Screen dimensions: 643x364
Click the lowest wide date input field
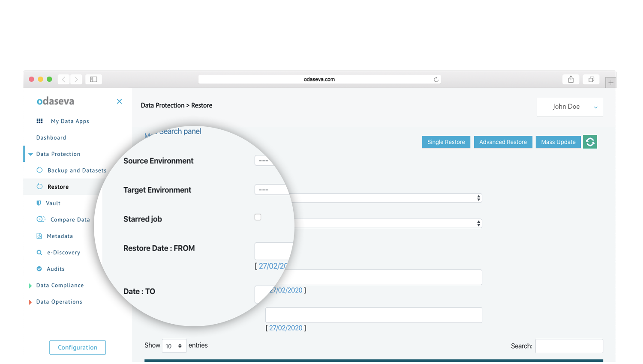pyautogui.click(x=374, y=315)
